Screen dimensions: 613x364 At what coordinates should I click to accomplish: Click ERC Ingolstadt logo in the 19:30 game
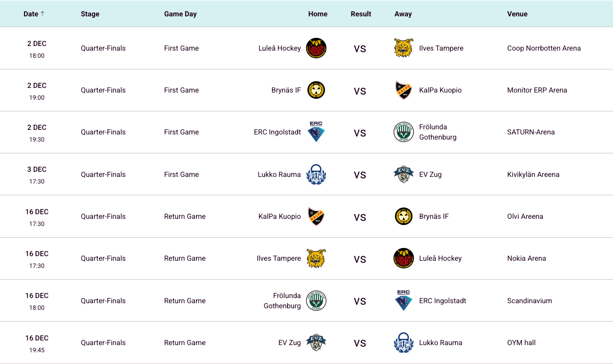(x=316, y=132)
